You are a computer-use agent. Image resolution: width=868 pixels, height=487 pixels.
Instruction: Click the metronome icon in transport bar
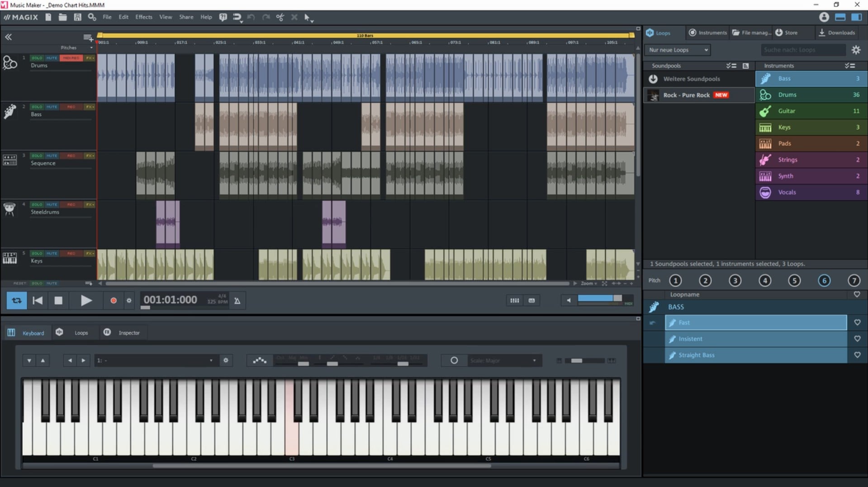[237, 301]
